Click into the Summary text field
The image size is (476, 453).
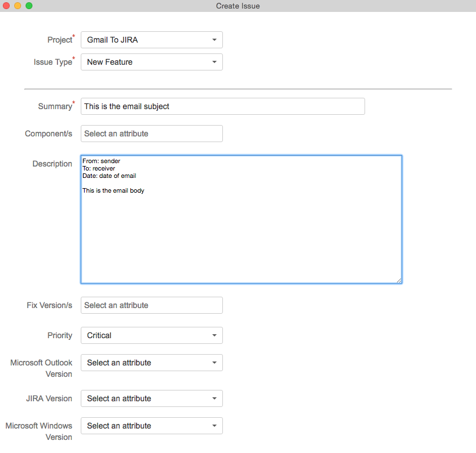[x=222, y=106]
